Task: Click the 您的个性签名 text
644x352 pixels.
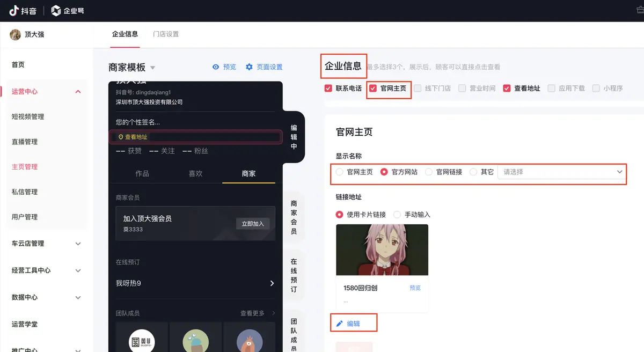Action: [138, 122]
